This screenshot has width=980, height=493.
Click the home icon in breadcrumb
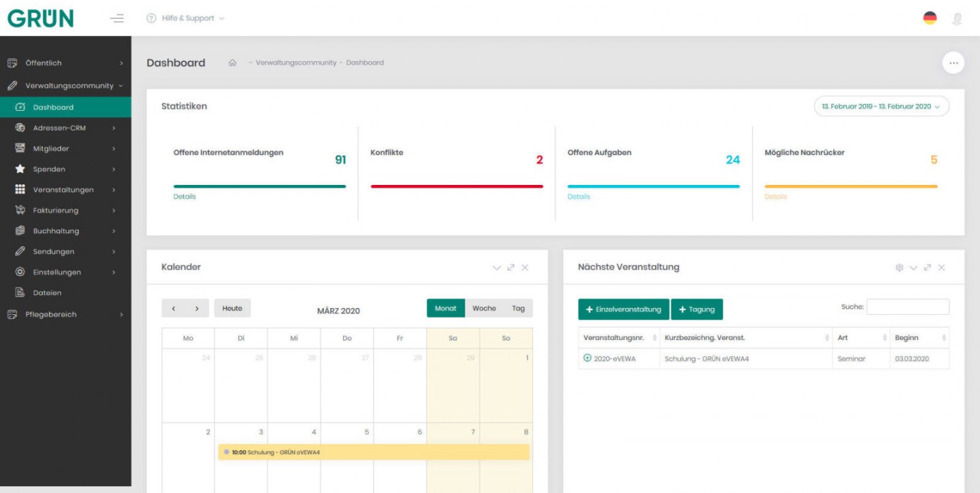pos(233,63)
